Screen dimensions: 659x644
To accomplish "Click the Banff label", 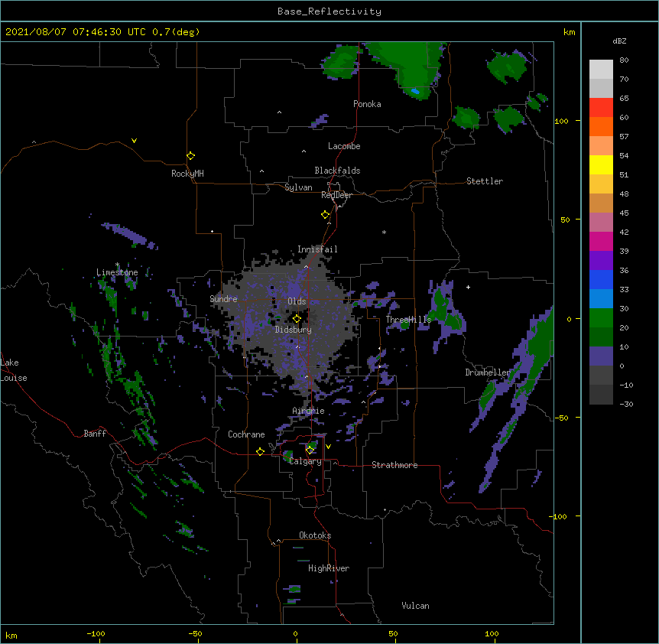I will point(95,434).
